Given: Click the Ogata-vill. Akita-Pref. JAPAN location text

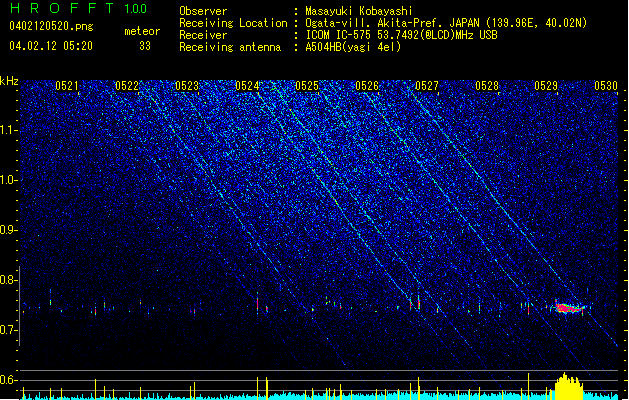Looking at the screenshot, I should point(446,23).
